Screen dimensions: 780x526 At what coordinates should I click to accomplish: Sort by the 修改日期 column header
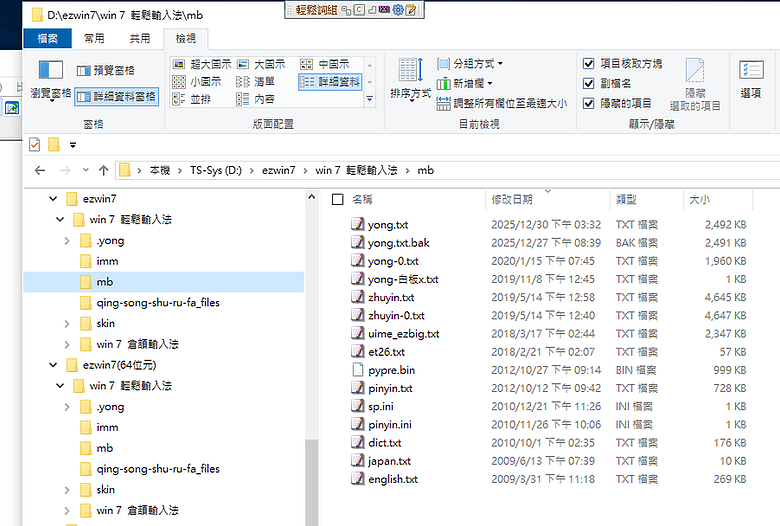click(x=512, y=200)
